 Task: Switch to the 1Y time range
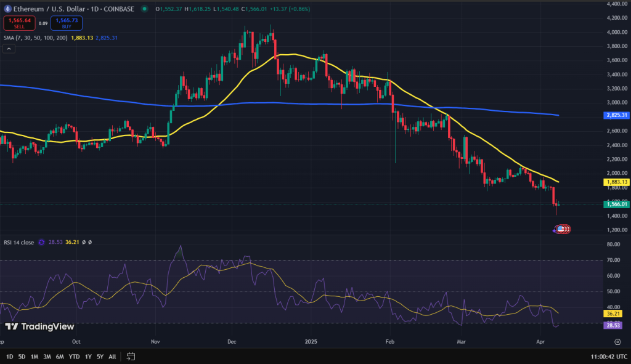89,357
